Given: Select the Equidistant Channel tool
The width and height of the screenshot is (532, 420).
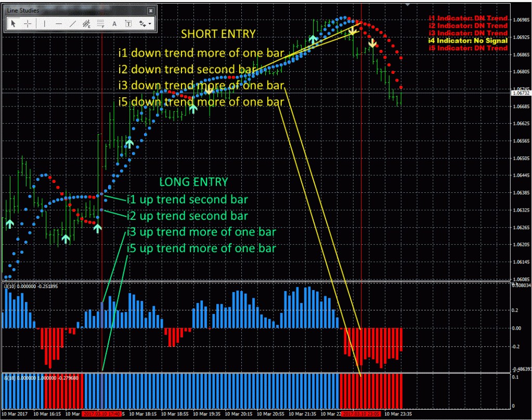Looking at the screenshot, I should (86, 23).
